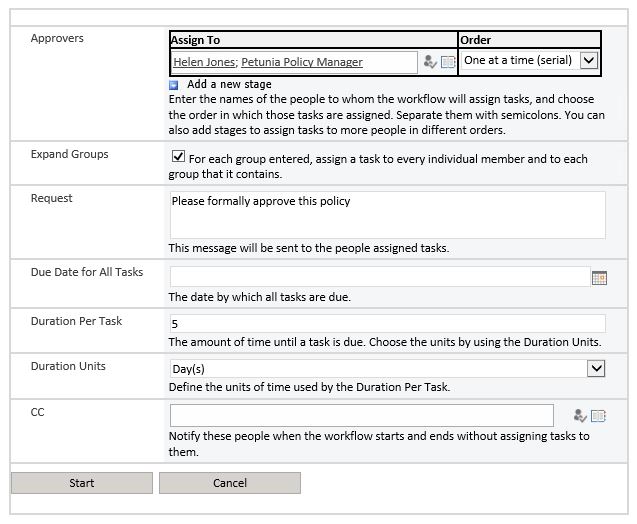Open the address book browse icon for CC
This screenshot has height=524, width=637.
coord(598,416)
